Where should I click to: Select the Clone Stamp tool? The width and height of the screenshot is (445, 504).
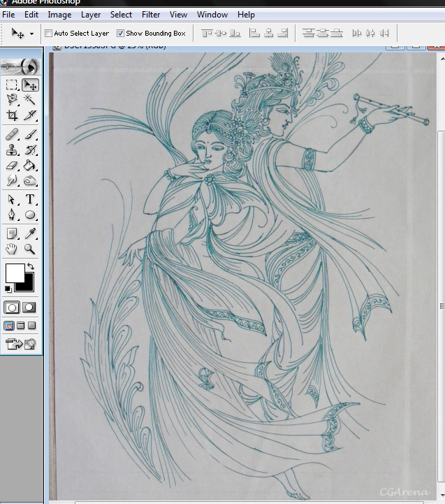[x=12, y=150]
